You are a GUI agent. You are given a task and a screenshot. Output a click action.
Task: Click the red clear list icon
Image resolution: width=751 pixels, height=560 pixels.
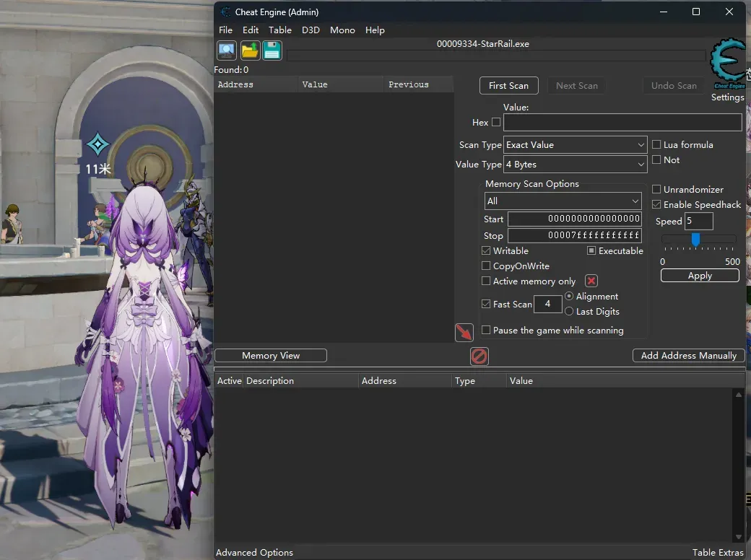click(479, 356)
